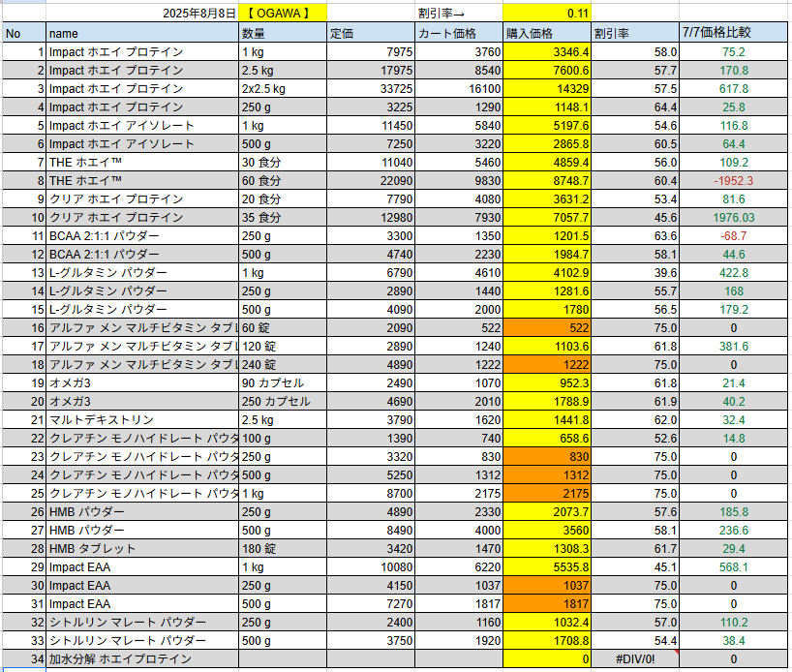Select purchase price 3560 in row 27
Viewport: 792px width, 672px height.
[546, 530]
